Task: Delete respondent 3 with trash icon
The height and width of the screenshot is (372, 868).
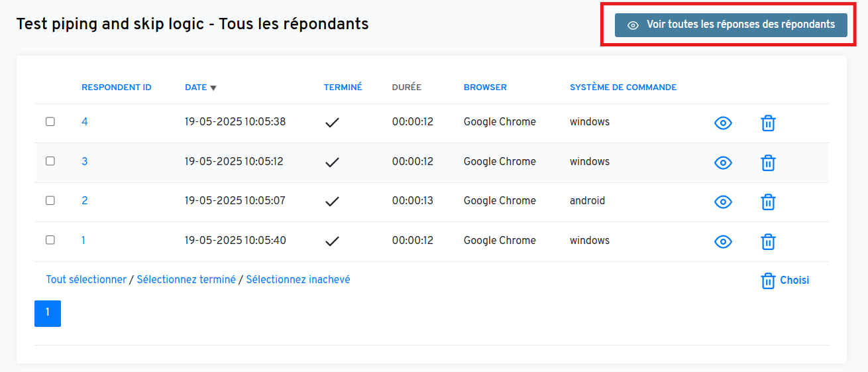Action: tap(768, 162)
